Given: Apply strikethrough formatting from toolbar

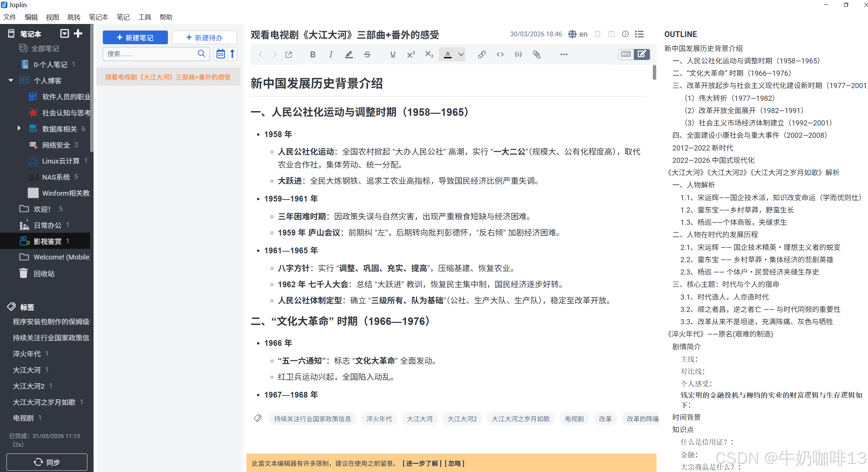Looking at the screenshot, I should (x=367, y=55).
